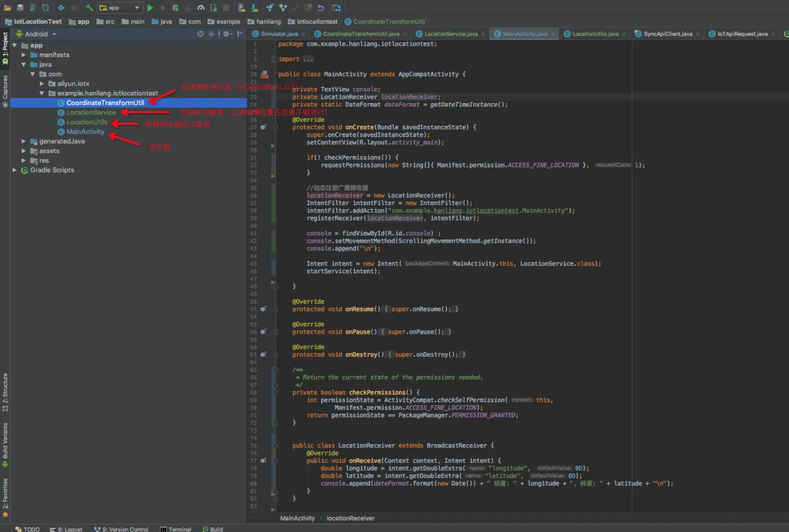789x532 pixels.
Task: Switch to the LocationUtils.java tab
Action: (x=595, y=34)
